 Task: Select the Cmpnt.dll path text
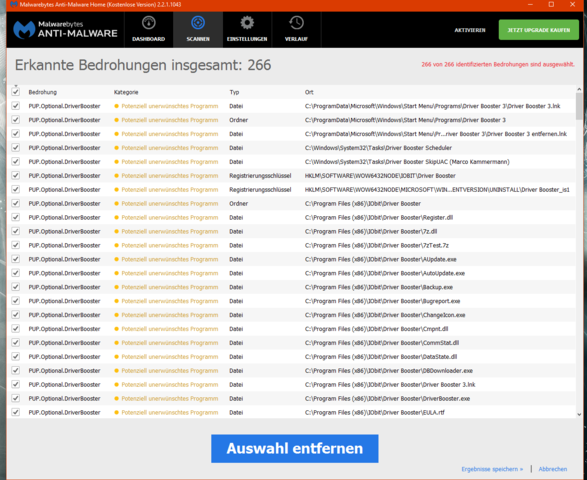pos(376,329)
